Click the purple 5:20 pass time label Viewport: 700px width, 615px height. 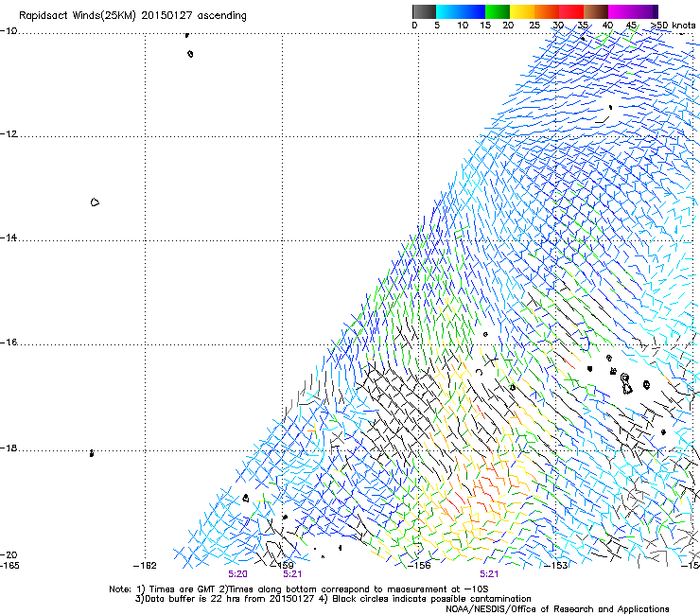pyautogui.click(x=237, y=574)
